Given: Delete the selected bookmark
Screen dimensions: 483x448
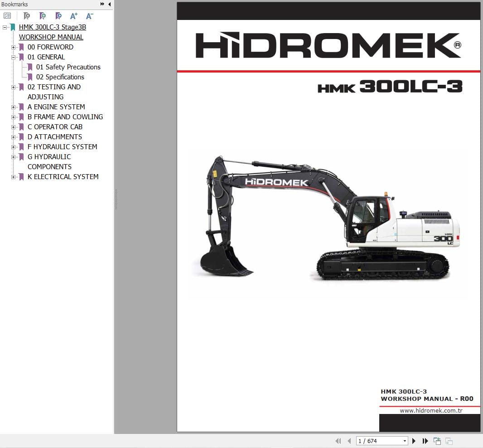Looking at the screenshot, I should [26, 16].
